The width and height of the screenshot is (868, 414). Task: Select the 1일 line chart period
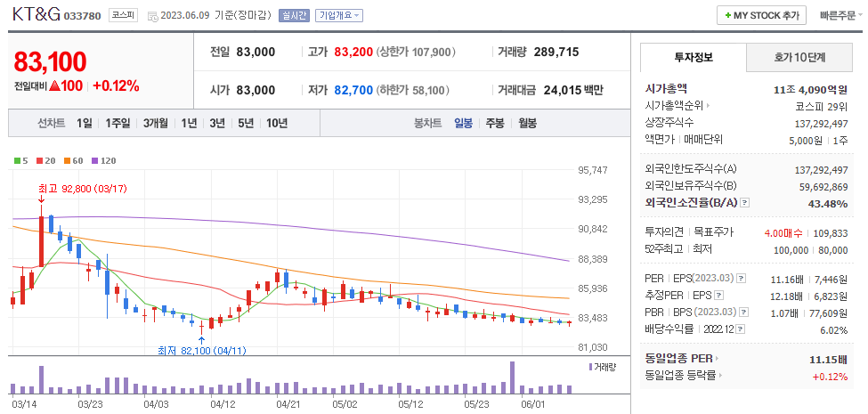click(x=85, y=123)
